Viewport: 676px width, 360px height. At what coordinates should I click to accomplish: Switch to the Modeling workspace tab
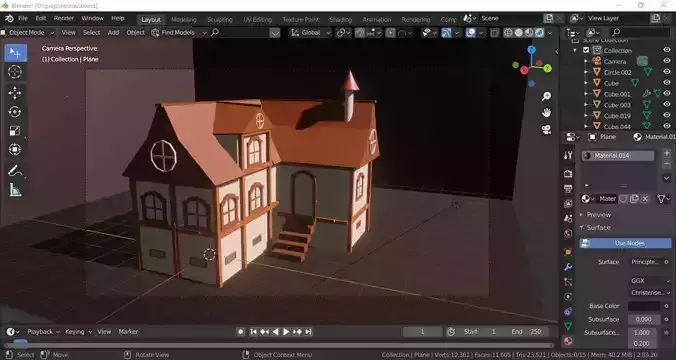pos(184,20)
